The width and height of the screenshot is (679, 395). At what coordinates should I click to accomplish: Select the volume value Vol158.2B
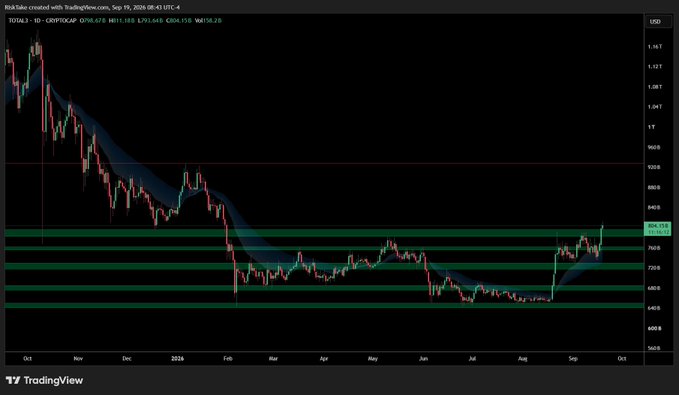208,20
